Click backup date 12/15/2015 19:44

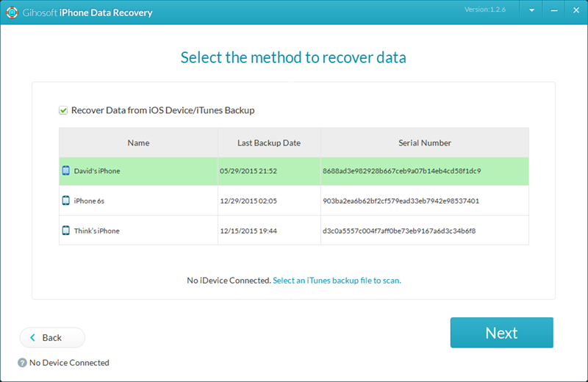[x=248, y=231]
